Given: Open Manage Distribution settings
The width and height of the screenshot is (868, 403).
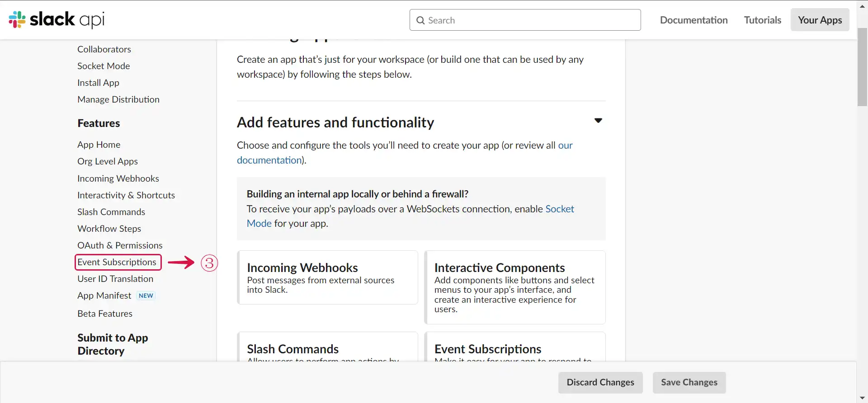Looking at the screenshot, I should (118, 99).
